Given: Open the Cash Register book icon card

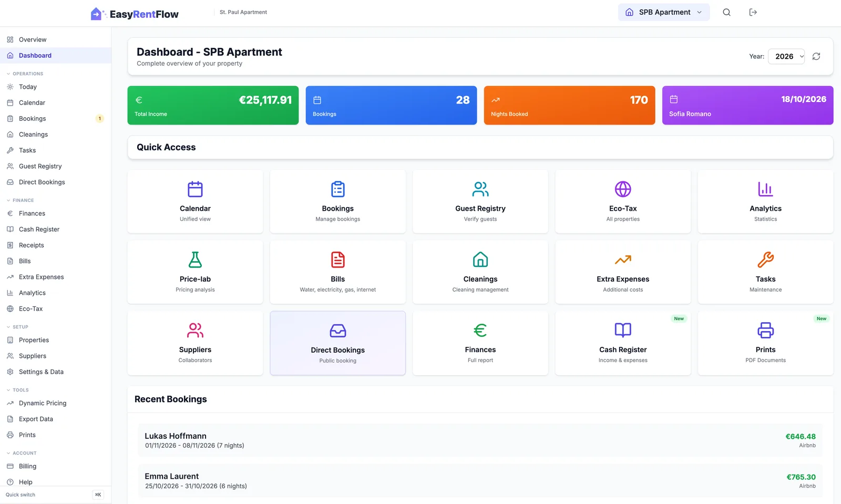Looking at the screenshot, I should (x=623, y=330).
